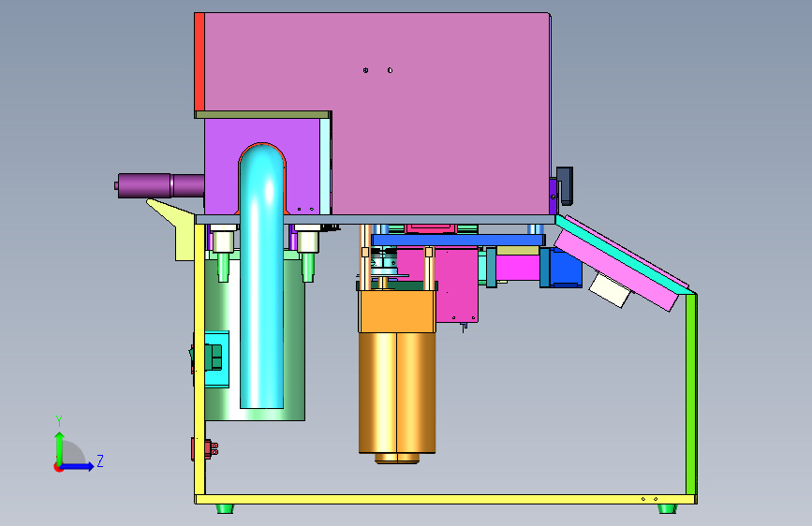Click the red triad origin dot
The width and height of the screenshot is (812, 526).
point(58,467)
